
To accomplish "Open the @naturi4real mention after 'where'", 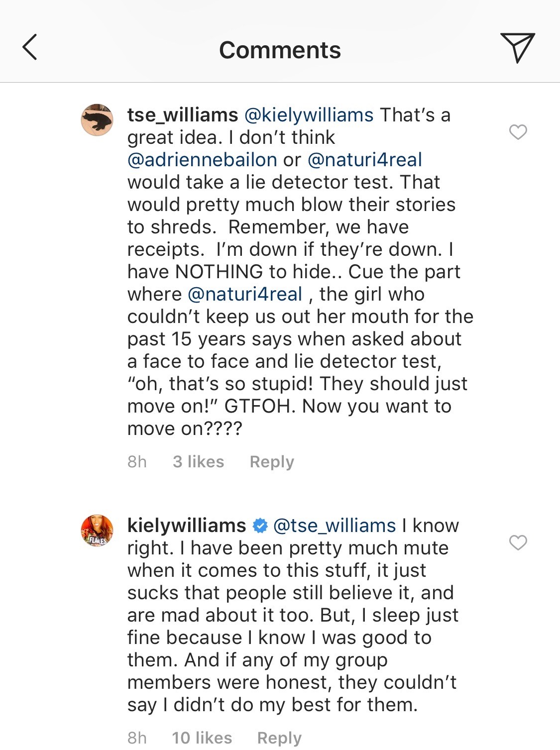I will (x=245, y=294).
